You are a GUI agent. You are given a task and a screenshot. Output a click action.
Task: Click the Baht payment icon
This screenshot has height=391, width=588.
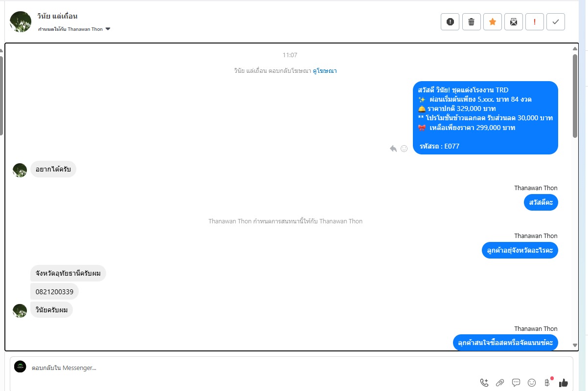pos(547,383)
